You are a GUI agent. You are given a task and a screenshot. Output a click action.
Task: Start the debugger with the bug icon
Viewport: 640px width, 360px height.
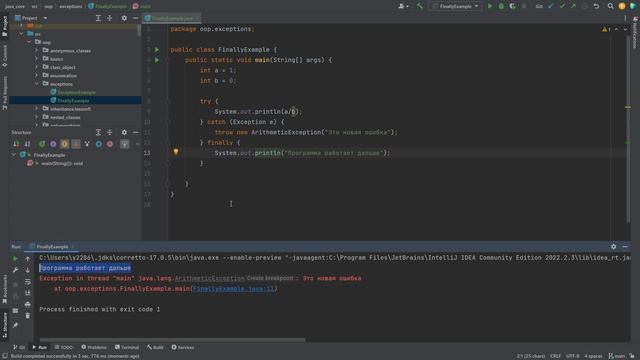click(501, 6)
